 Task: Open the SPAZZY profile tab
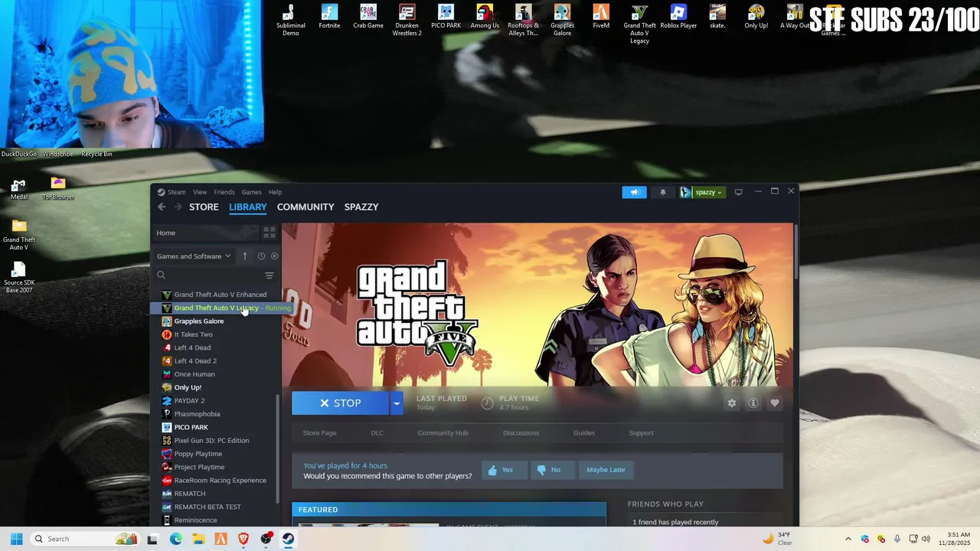tap(361, 207)
